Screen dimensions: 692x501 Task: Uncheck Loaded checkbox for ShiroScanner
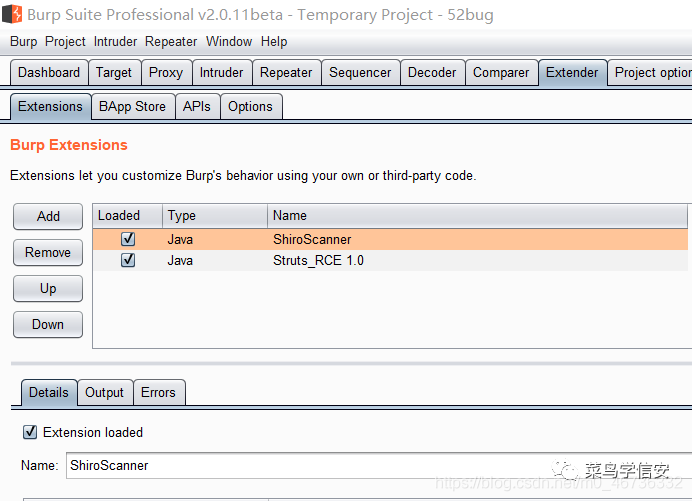tap(128, 239)
